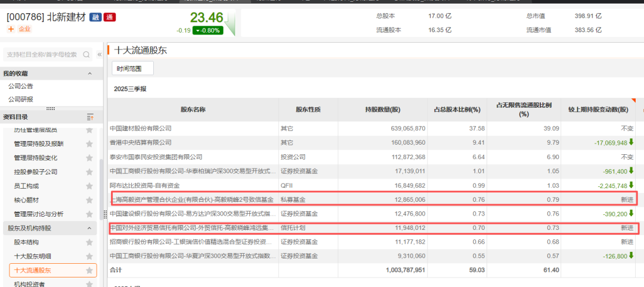Collapse the 股东及机构持股 section
The image size is (644, 287).
90,228
